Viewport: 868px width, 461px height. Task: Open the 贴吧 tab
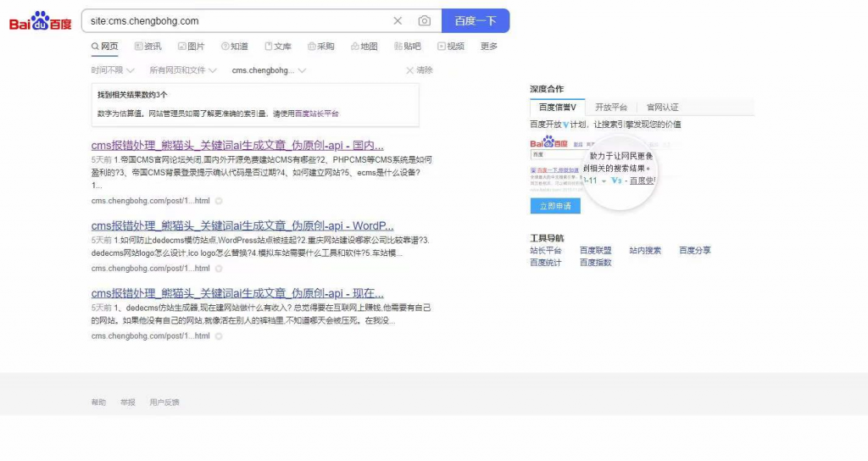408,47
